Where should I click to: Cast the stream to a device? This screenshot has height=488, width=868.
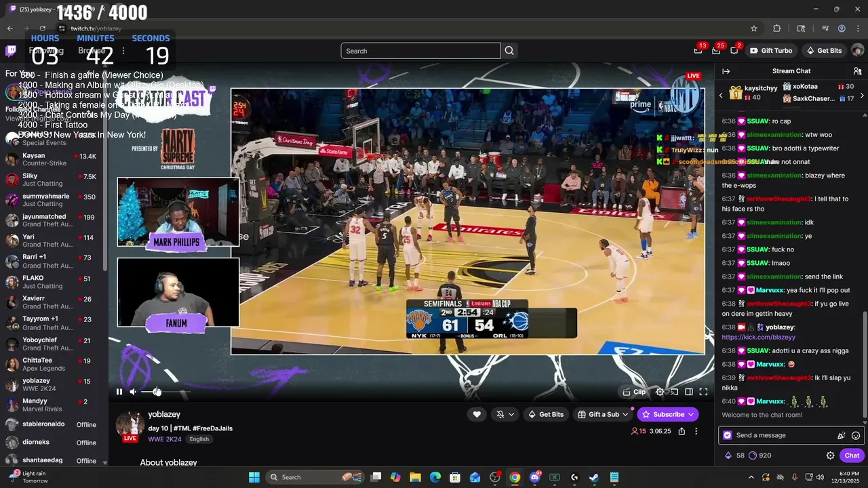(x=674, y=392)
